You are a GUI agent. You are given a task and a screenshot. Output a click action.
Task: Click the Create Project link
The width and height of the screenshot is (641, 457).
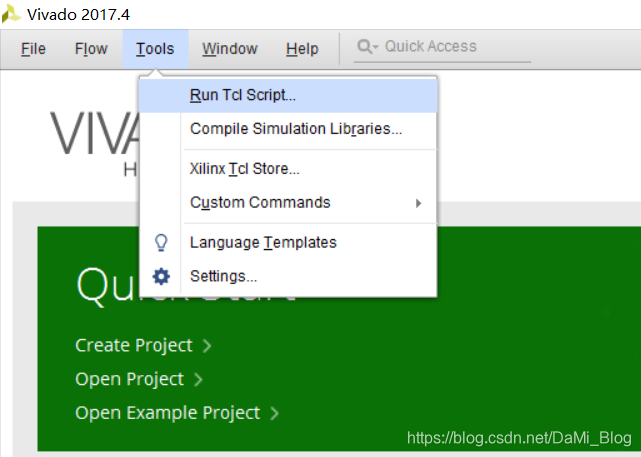[134, 345]
